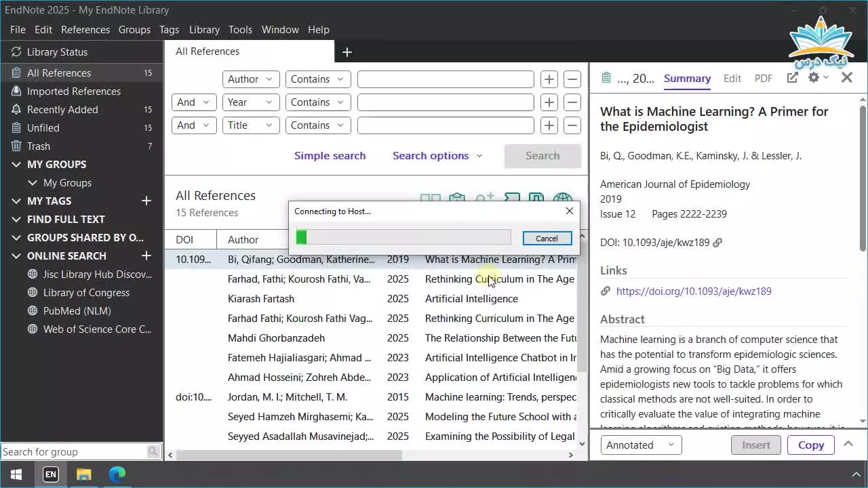This screenshot has height=488, width=868.
Task: Open the Groups menu
Action: [x=134, y=30]
